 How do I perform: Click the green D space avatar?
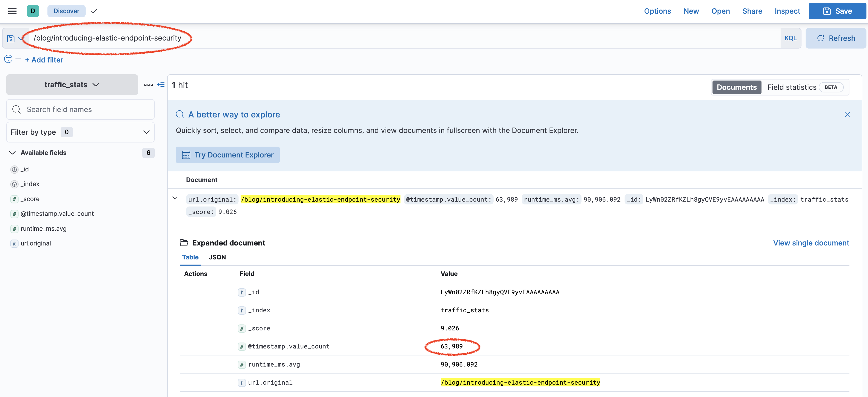33,11
